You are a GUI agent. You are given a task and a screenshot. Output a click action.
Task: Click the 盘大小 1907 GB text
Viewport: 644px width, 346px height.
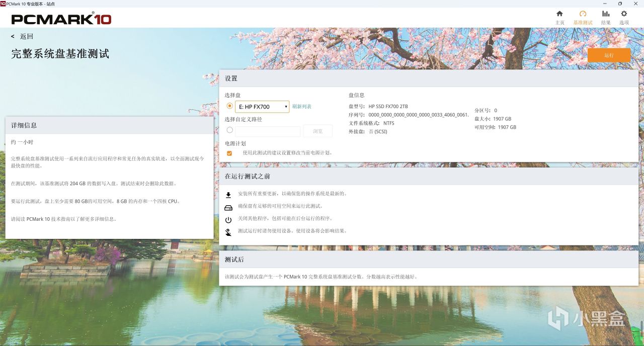click(493, 119)
